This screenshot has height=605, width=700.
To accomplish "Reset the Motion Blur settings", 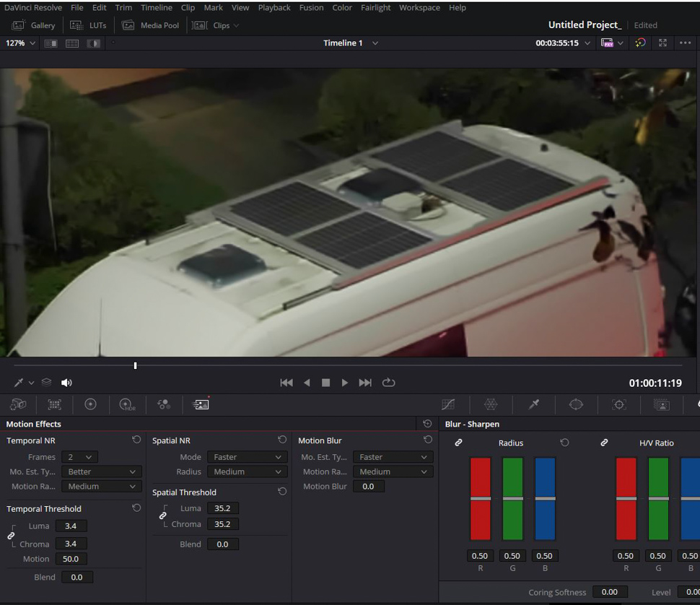I will (x=428, y=440).
